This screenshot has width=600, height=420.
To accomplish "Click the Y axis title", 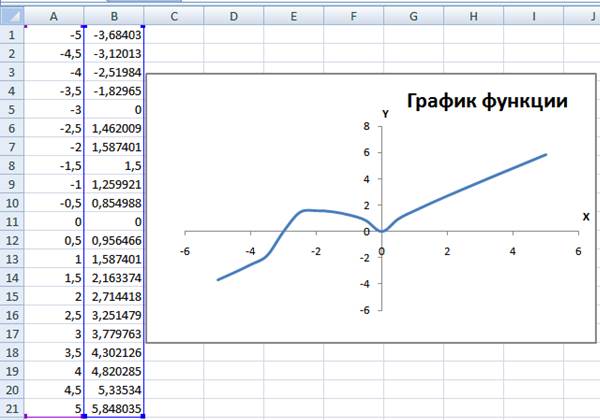I will pos(385,114).
